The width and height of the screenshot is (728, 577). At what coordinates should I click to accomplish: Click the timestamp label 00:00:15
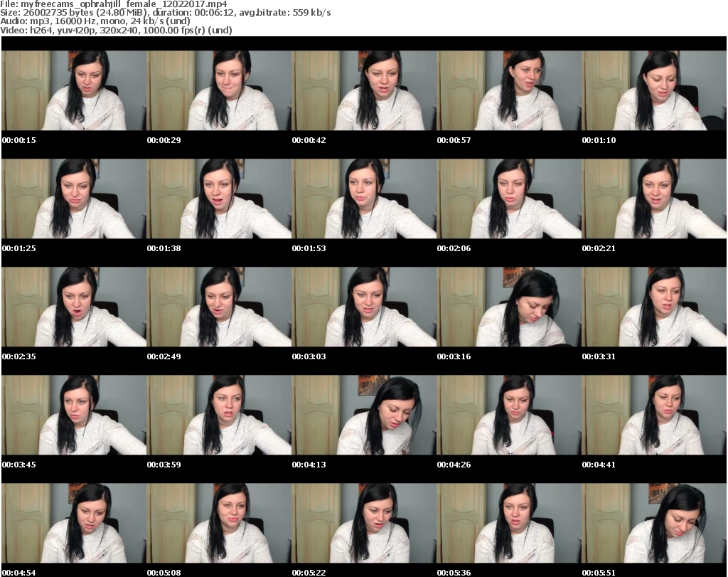(x=19, y=140)
